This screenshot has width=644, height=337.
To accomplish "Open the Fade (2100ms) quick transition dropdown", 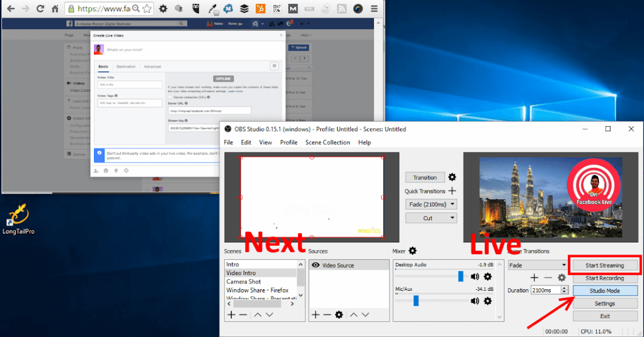I will pyautogui.click(x=431, y=205).
